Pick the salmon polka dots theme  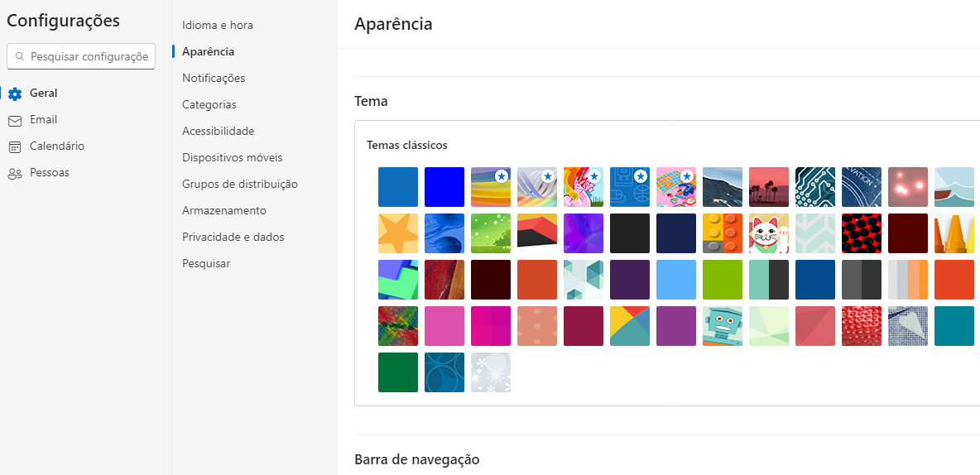tap(537, 325)
